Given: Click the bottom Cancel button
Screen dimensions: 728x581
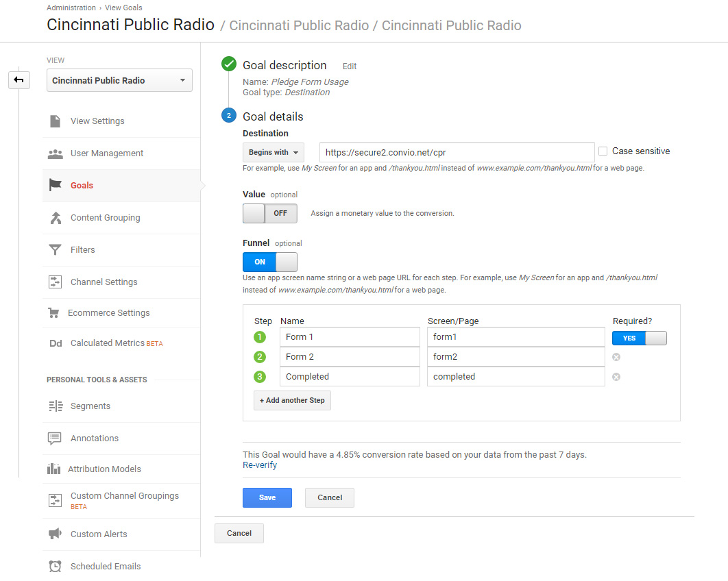Looking at the screenshot, I should click(239, 534).
